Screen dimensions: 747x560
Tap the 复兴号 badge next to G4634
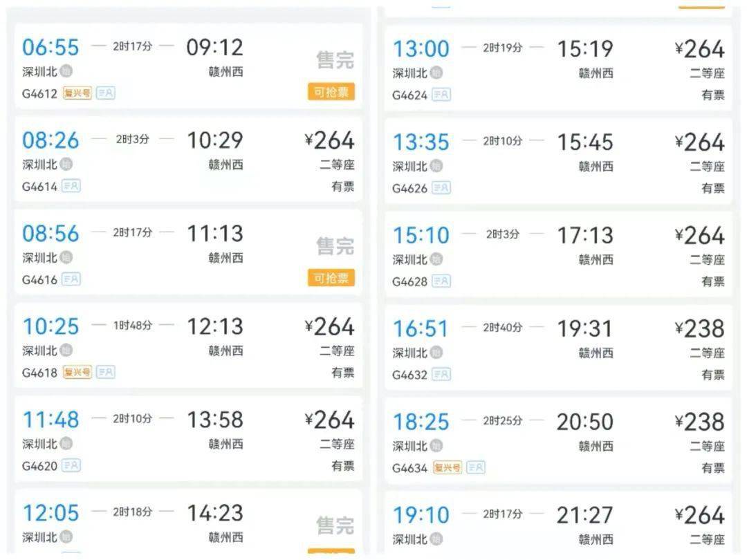448,468
